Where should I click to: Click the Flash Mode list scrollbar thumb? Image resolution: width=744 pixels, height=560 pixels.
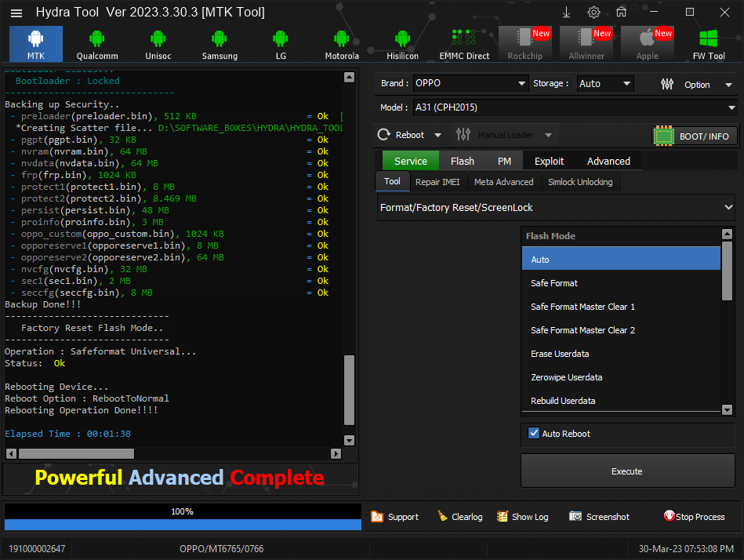point(727,271)
